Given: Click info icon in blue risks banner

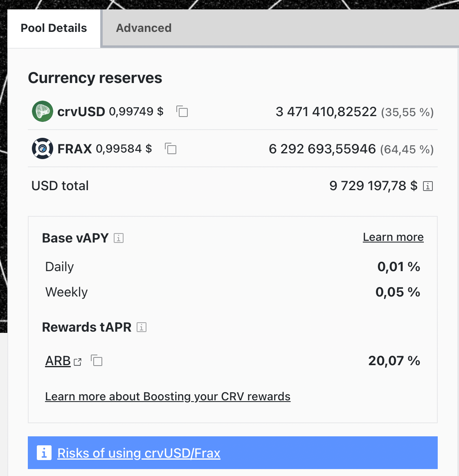Looking at the screenshot, I should point(44,453).
